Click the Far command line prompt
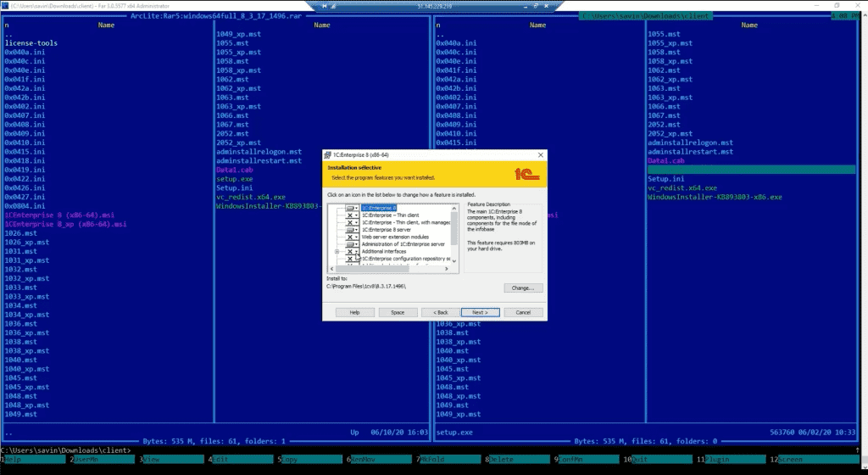868x475 pixels. pos(66,450)
